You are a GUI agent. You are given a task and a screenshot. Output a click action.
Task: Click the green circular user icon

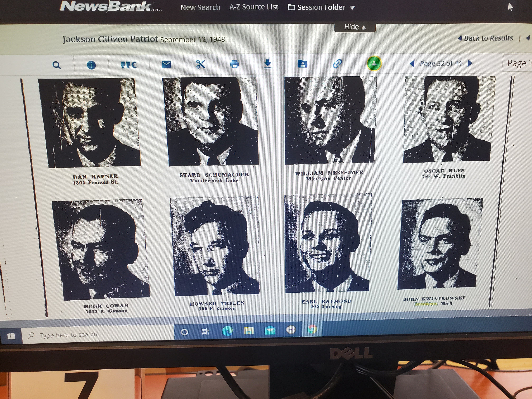(374, 63)
